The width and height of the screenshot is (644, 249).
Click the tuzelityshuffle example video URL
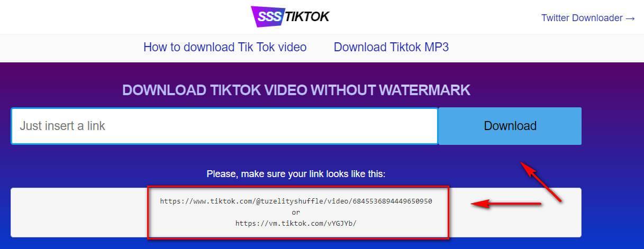pos(296,201)
